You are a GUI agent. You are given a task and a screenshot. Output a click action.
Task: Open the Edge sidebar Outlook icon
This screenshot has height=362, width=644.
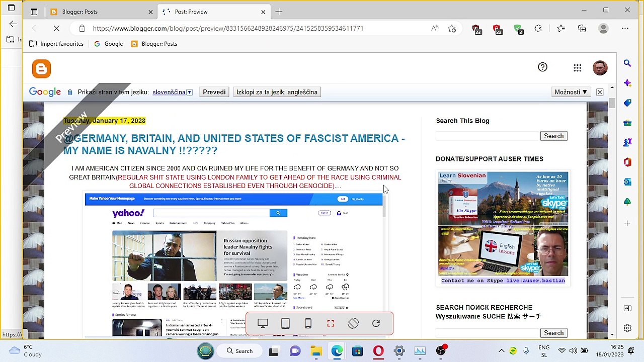click(x=627, y=182)
